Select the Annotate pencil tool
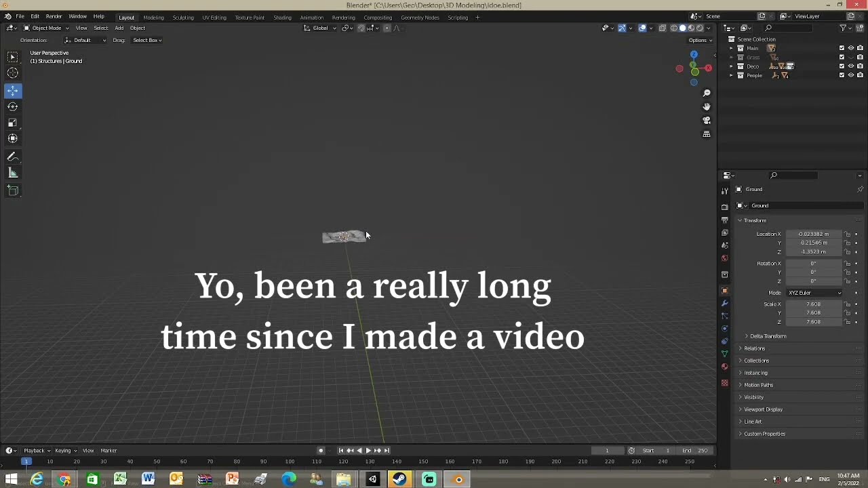This screenshot has width=868, height=488. pos(13,157)
